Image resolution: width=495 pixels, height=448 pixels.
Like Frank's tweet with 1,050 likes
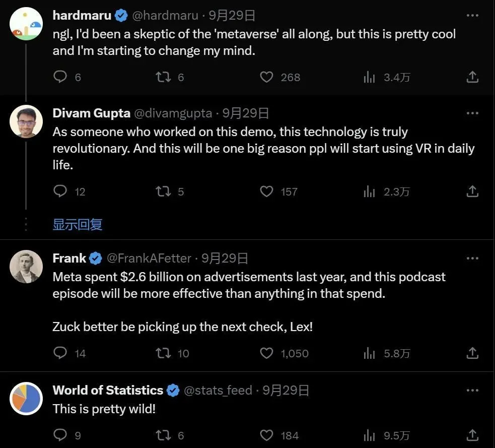pyautogui.click(x=266, y=353)
